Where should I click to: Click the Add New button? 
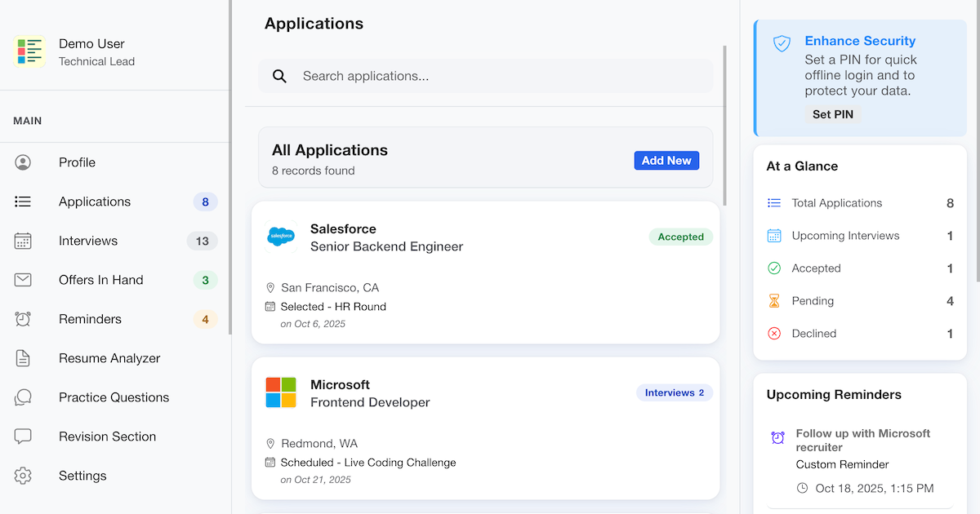tap(666, 161)
